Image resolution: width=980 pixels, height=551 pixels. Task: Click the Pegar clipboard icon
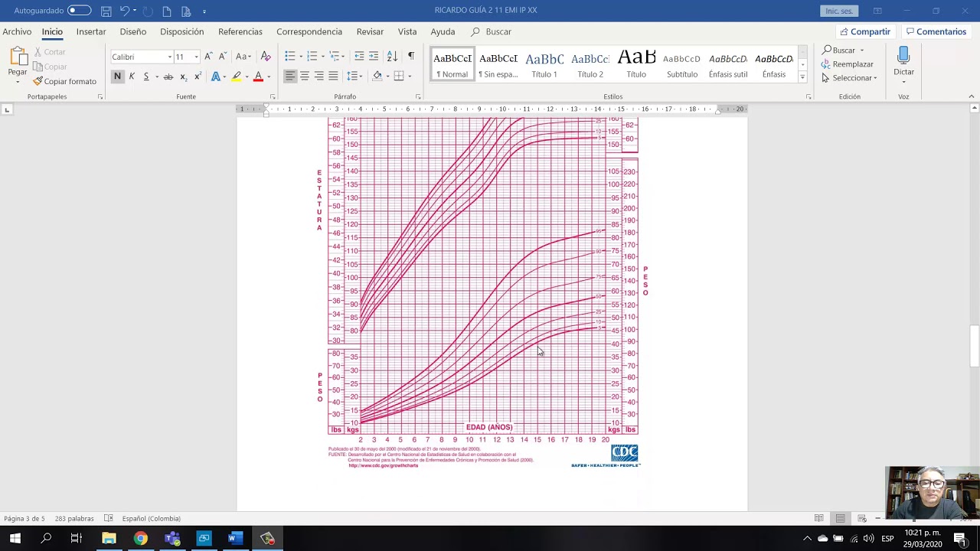coord(18,57)
